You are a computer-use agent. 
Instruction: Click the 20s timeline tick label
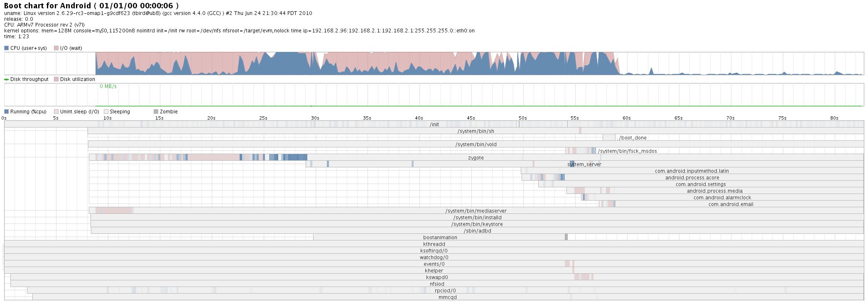[x=211, y=118]
